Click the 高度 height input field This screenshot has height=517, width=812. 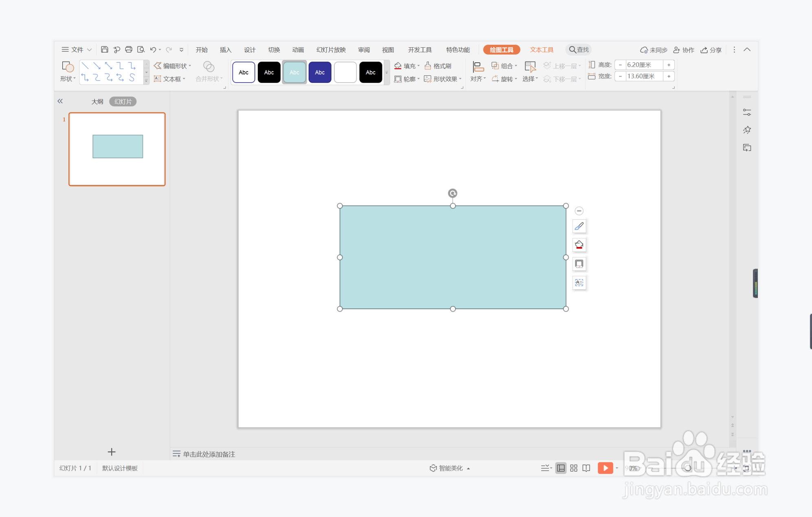(644, 65)
